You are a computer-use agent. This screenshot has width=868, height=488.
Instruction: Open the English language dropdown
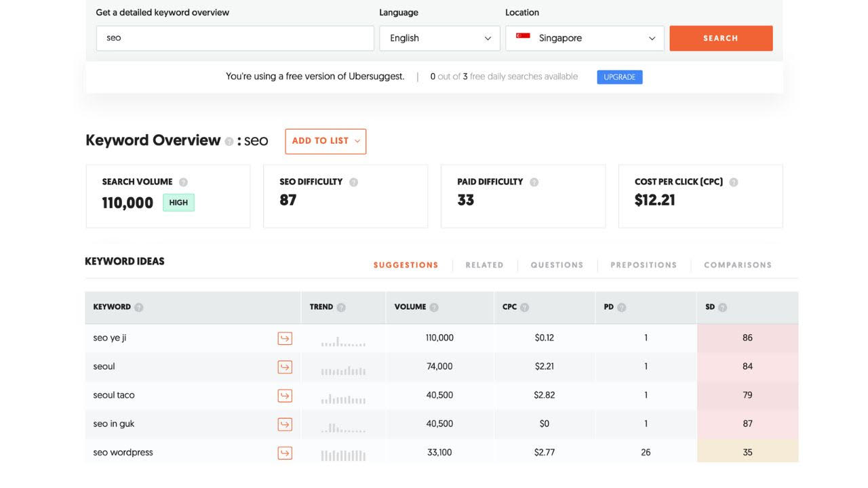(439, 38)
